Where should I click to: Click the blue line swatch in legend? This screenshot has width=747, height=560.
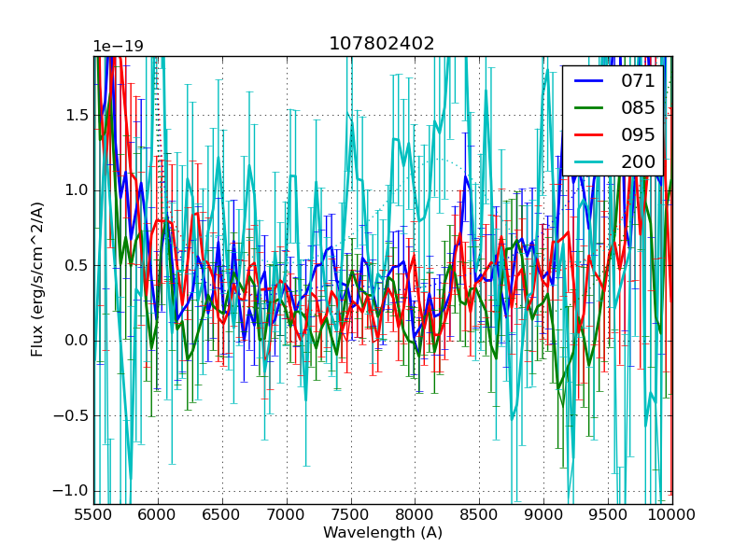coord(588,81)
